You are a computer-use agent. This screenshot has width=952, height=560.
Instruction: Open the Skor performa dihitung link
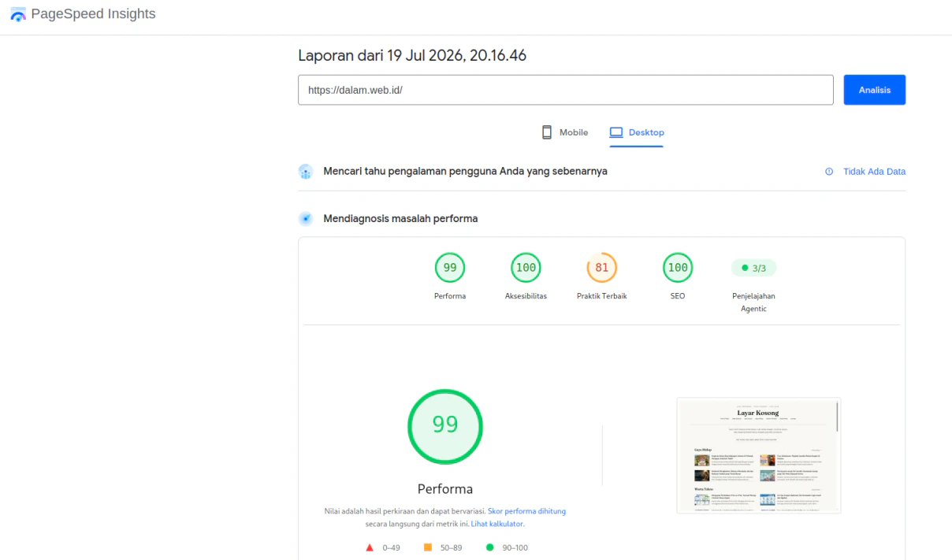click(526, 511)
